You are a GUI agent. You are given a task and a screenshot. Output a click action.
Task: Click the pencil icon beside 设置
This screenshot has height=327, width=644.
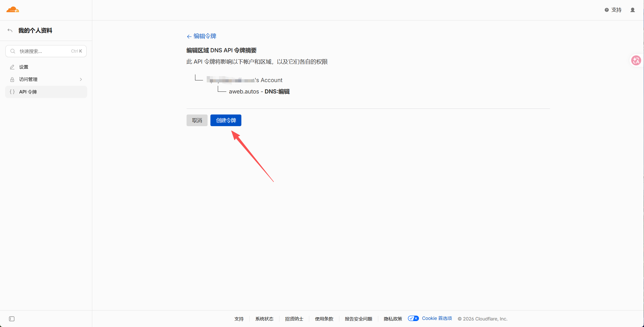[12, 67]
